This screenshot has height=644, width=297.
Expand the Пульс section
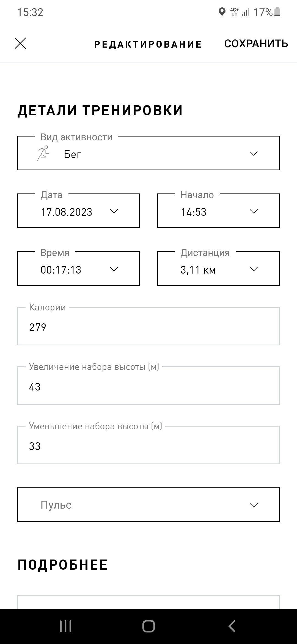click(x=148, y=505)
